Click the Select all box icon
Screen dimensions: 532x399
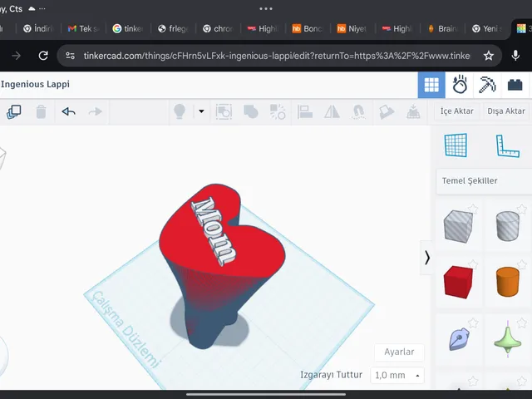coord(224,111)
